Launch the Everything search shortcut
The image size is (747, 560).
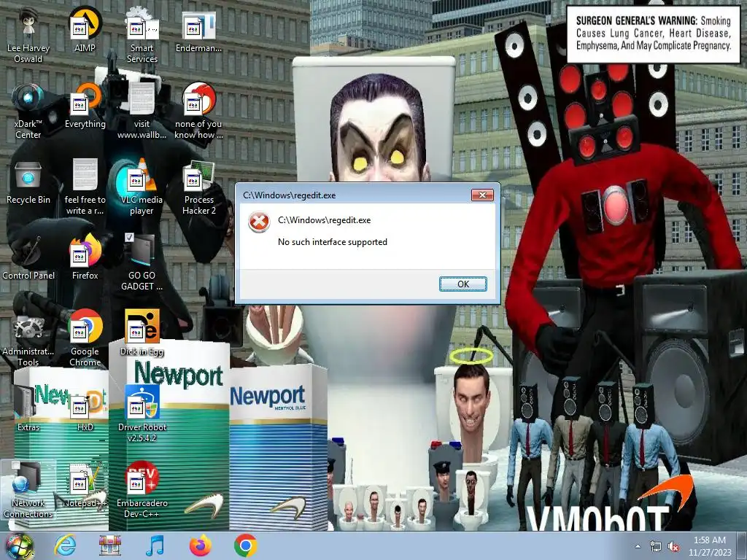85,106
